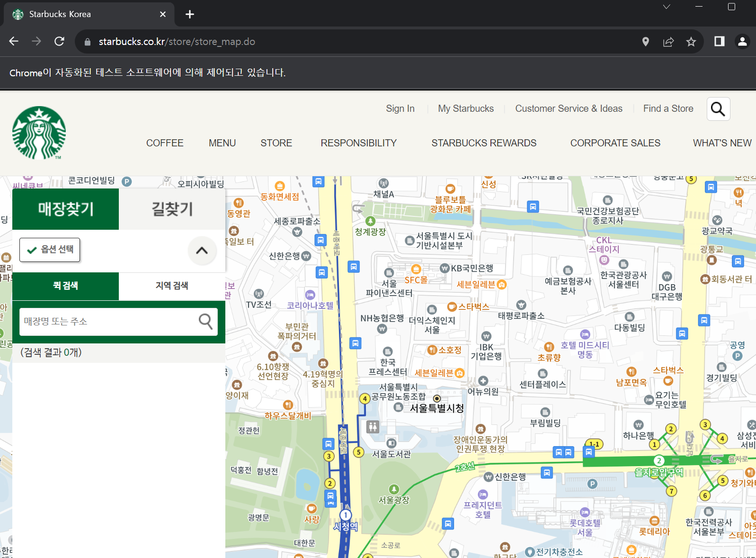Click the 동화면세점 shop marker

pyautogui.click(x=280, y=186)
